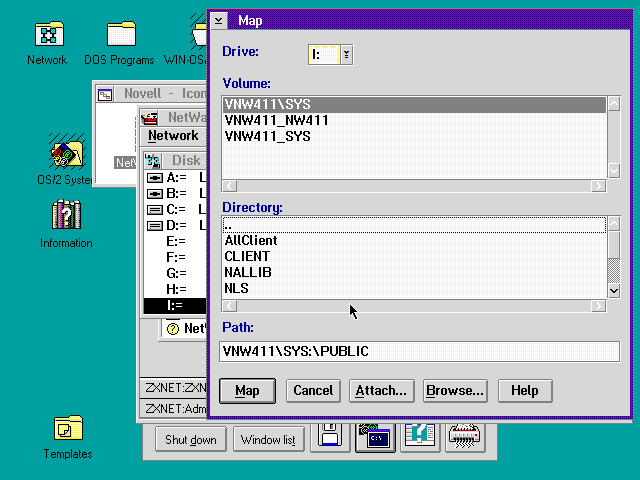Click the floppy Drive A launchpad icon
Viewport: 640px width, 480px height.
[330, 437]
